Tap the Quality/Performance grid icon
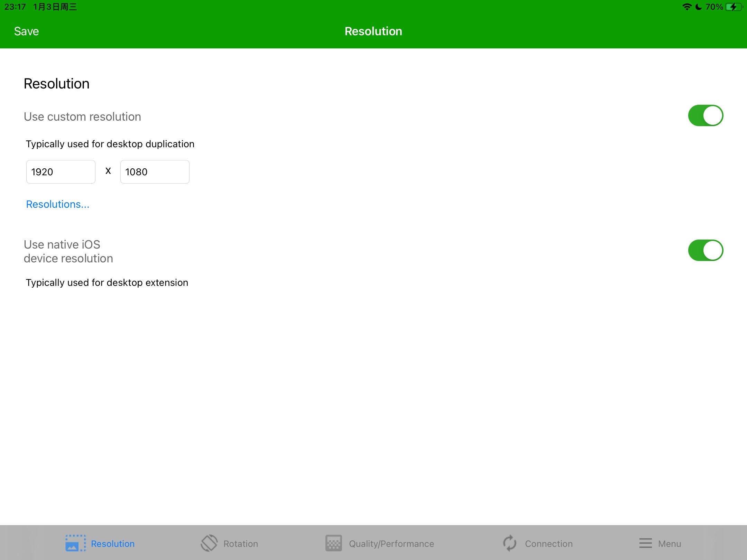Image resolution: width=747 pixels, height=560 pixels. 333,543
